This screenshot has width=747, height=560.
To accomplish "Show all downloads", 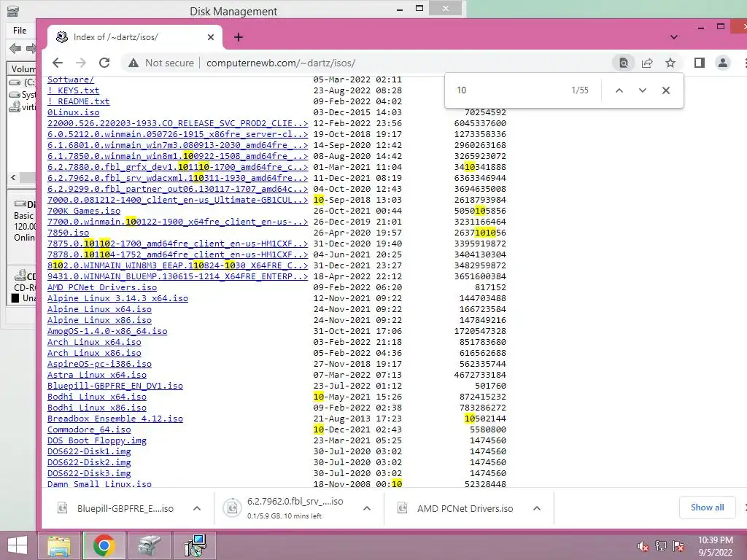I will [707, 507].
